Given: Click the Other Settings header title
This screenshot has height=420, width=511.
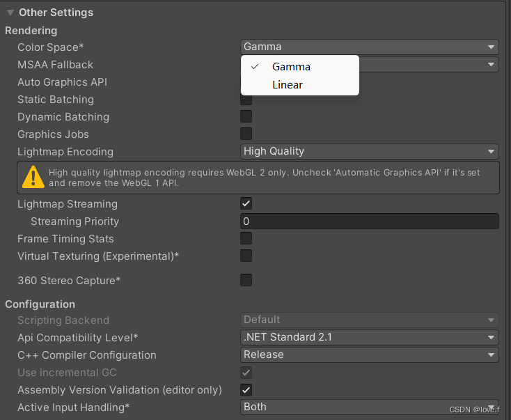Looking at the screenshot, I should coord(56,13).
